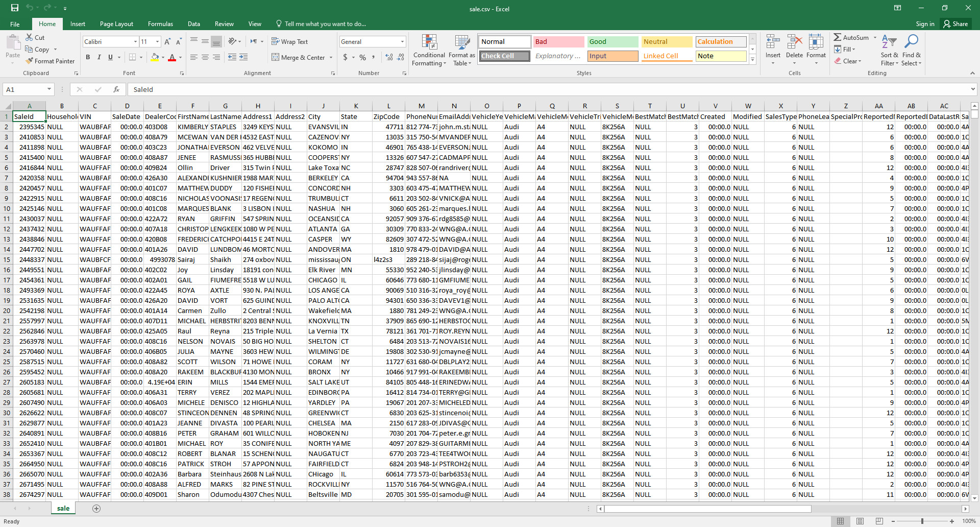
Task: Toggle Italic formatting
Action: 99,57
